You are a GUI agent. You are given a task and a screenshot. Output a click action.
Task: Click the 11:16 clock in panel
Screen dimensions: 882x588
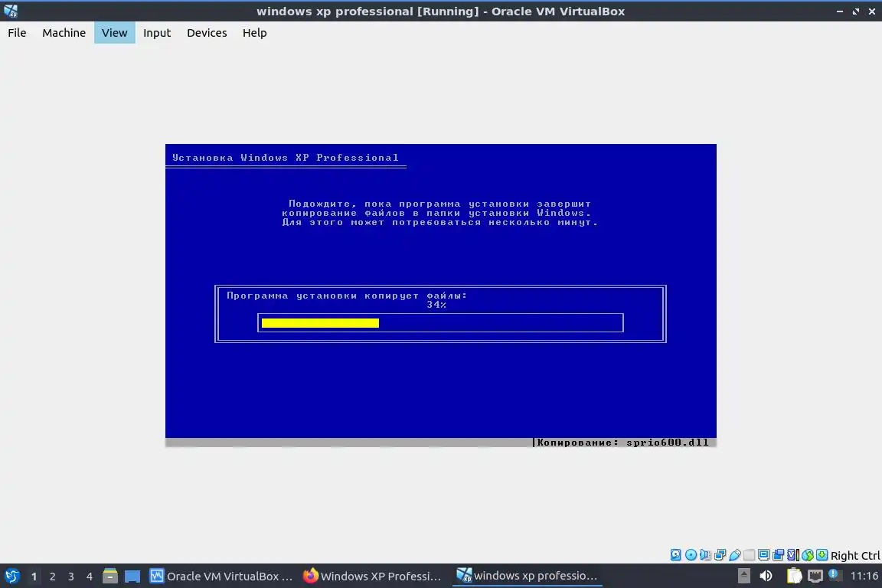[864, 576]
